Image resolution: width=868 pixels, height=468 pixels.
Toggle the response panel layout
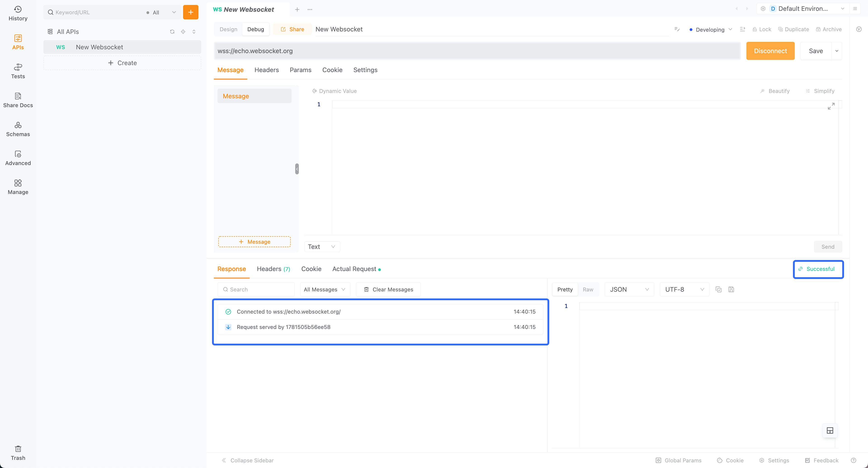(x=830, y=430)
